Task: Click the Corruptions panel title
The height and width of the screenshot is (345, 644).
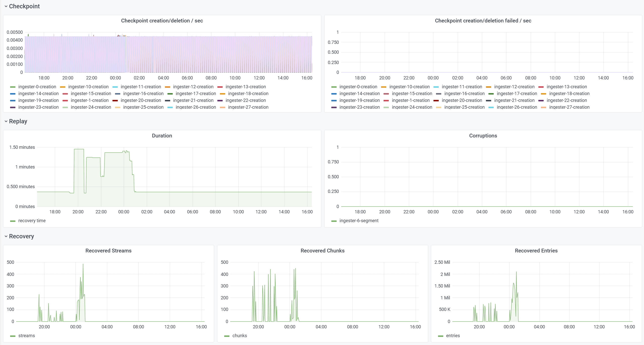Action: point(483,136)
